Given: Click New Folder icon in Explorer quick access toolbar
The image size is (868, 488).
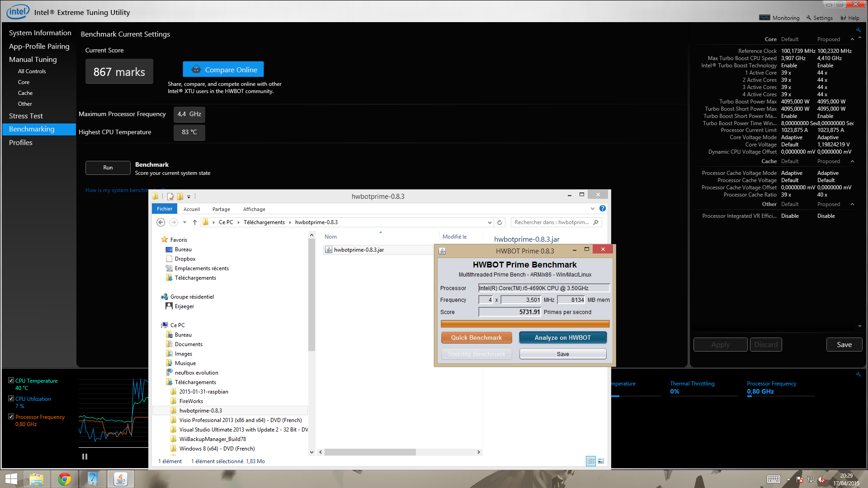Looking at the screenshot, I should coord(180,197).
